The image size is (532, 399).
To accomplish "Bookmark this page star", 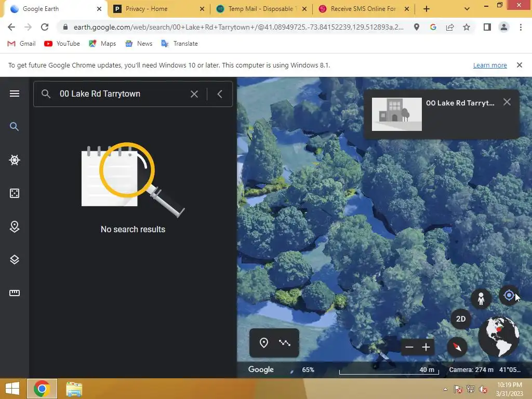I will 467,27.
